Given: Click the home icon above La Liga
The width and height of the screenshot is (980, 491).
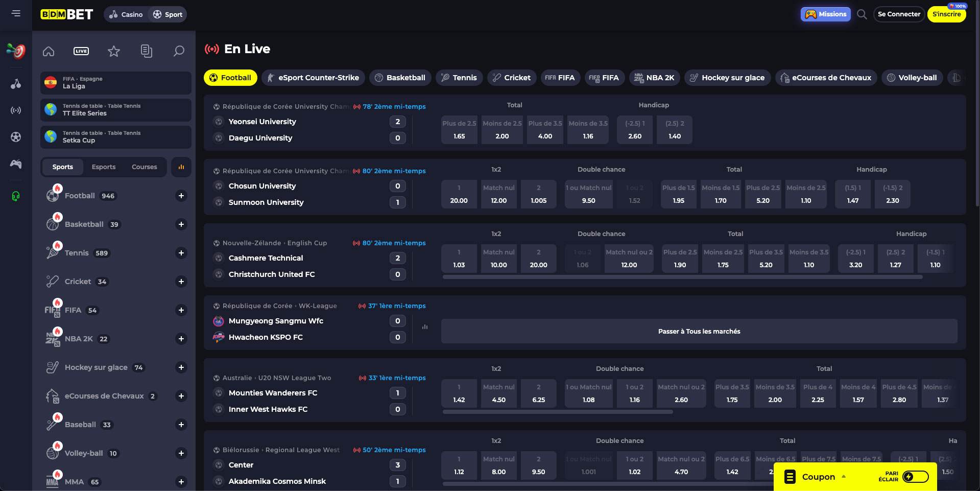Looking at the screenshot, I should coord(49,51).
